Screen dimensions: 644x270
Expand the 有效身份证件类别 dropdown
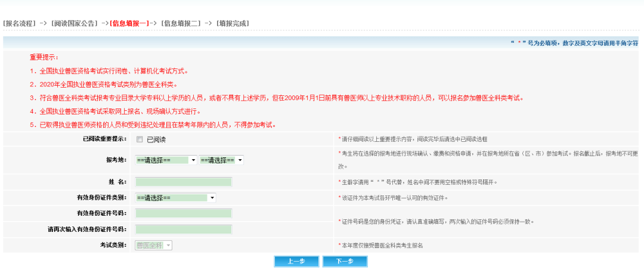pyautogui.click(x=175, y=198)
